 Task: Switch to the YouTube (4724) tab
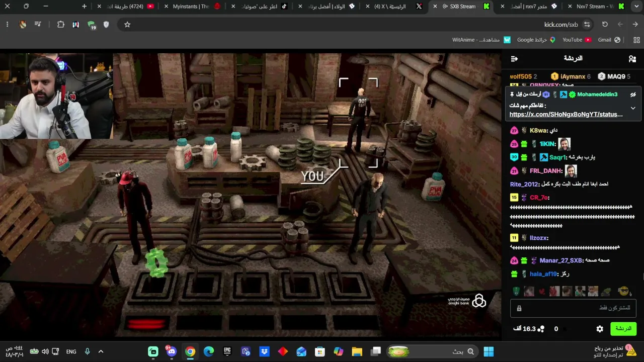click(x=126, y=7)
